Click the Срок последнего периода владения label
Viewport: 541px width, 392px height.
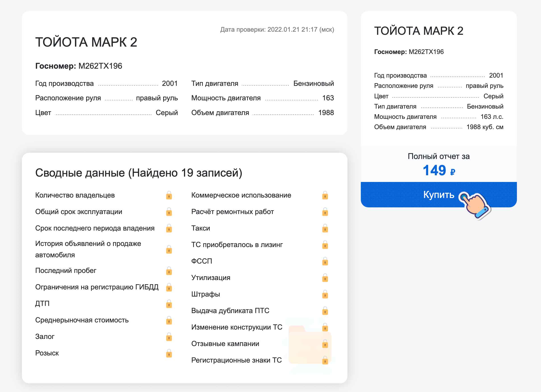click(x=95, y=228)
